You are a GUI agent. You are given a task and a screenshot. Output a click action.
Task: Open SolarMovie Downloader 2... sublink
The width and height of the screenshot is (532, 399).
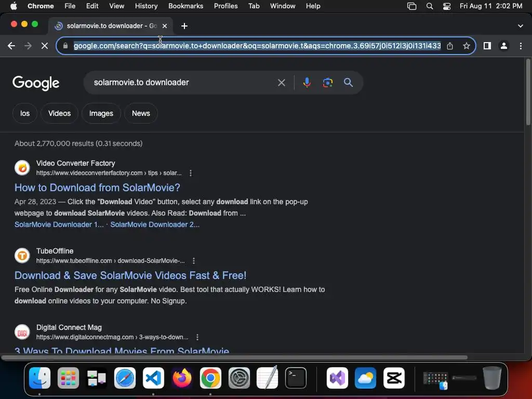pyautogui.click(x=155, y=224)
